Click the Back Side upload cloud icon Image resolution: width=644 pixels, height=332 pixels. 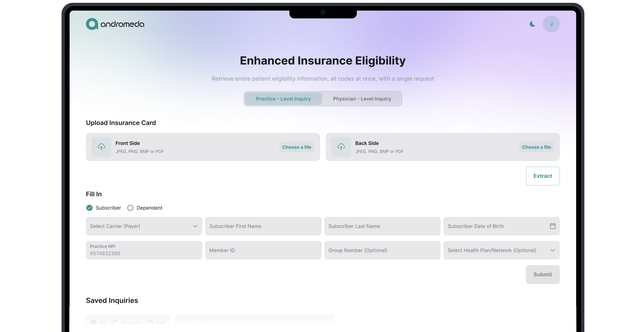click(x=341, y=147)
